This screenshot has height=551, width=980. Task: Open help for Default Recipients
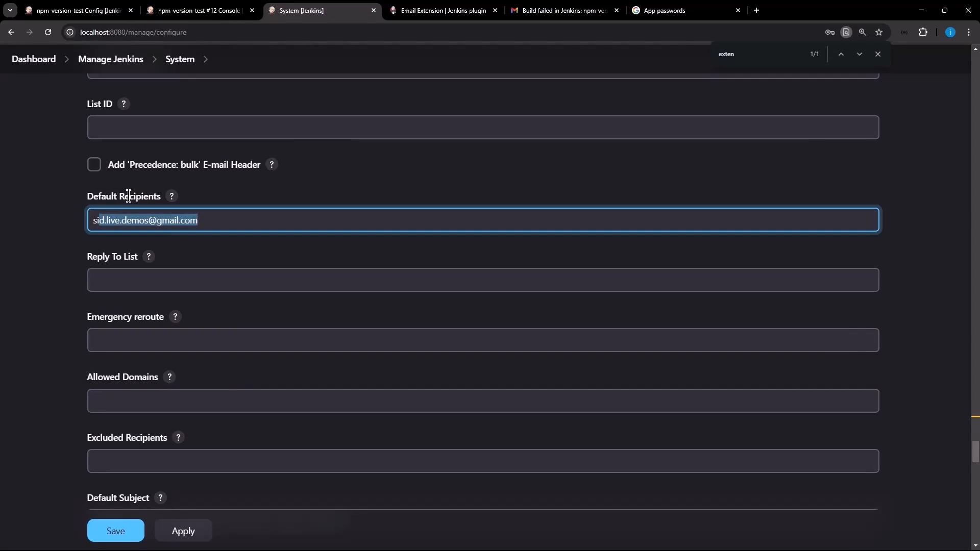(172, 196)
